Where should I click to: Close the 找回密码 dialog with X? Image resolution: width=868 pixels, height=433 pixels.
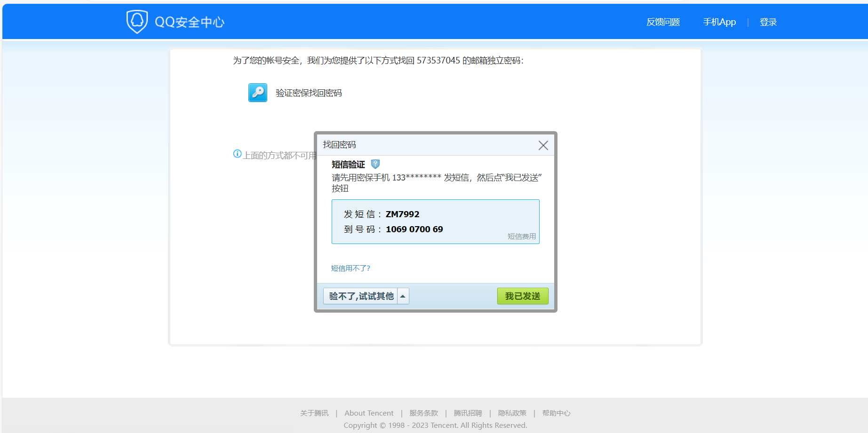tap(543, 145)
